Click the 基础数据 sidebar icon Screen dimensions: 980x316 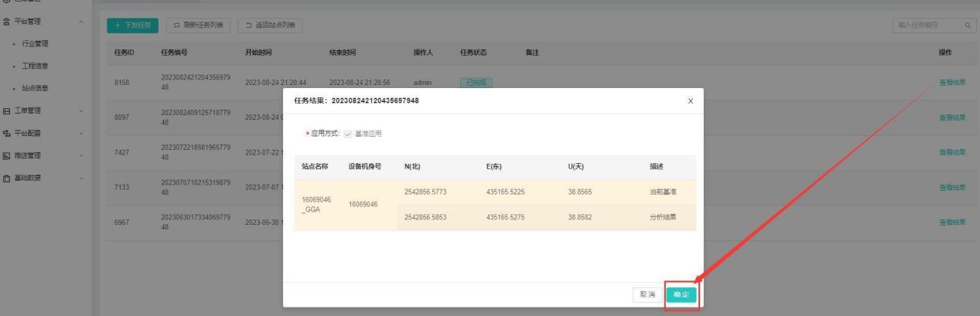click(6, 178)
